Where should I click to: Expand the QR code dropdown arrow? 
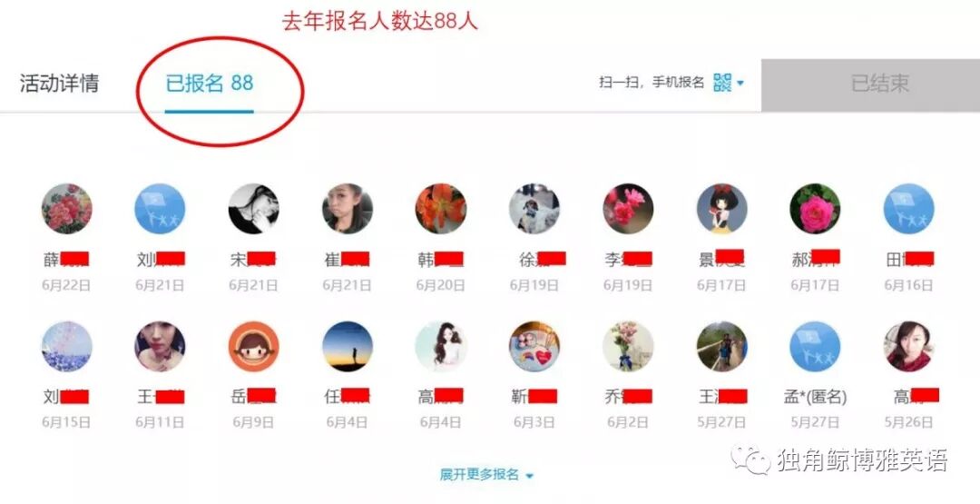pyautogui.click(x=740, y=84)
